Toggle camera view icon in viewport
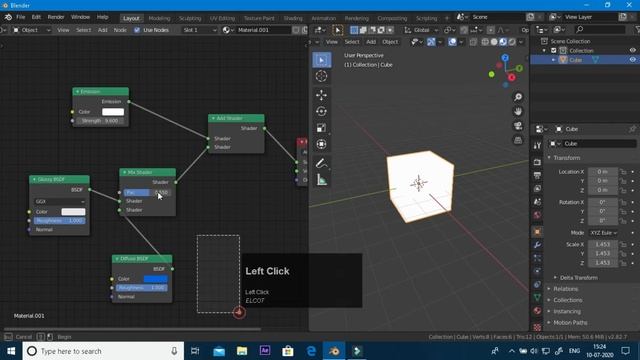 coord(518,126)
